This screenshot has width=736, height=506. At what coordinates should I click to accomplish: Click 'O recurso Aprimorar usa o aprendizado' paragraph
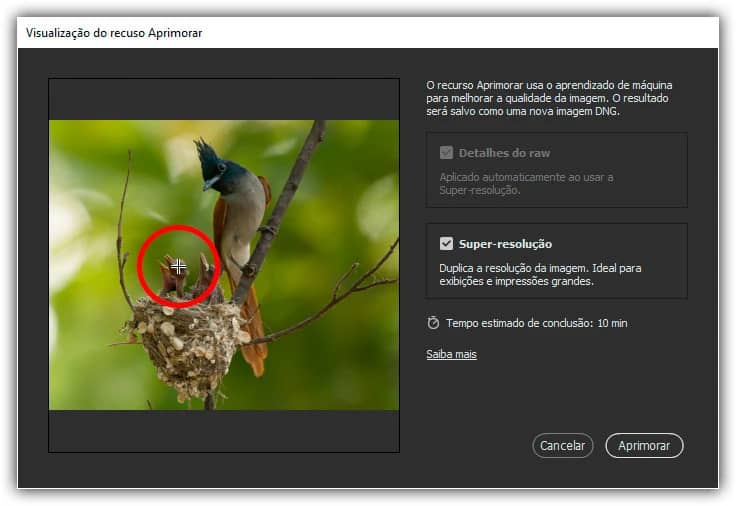point(549,98)
